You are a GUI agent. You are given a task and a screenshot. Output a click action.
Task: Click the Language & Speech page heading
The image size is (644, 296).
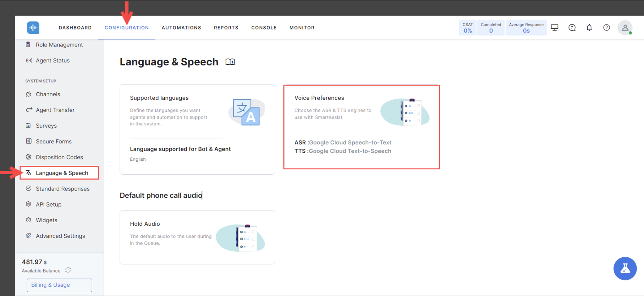[169, 62]
